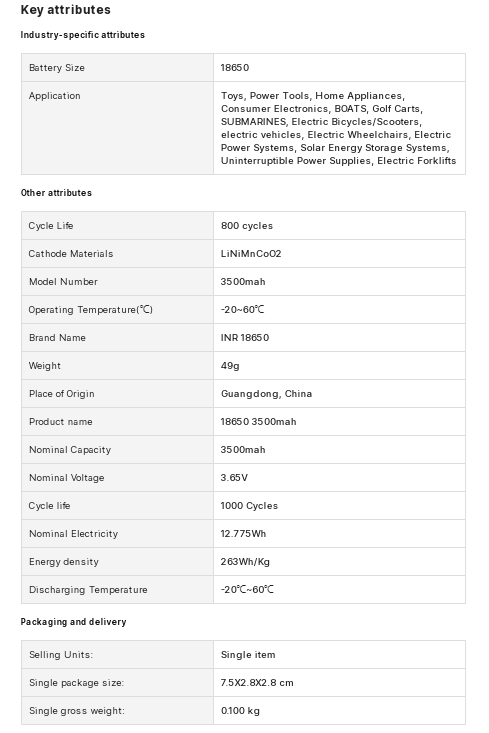Select the Product name value 18650 3500mah

258,422
